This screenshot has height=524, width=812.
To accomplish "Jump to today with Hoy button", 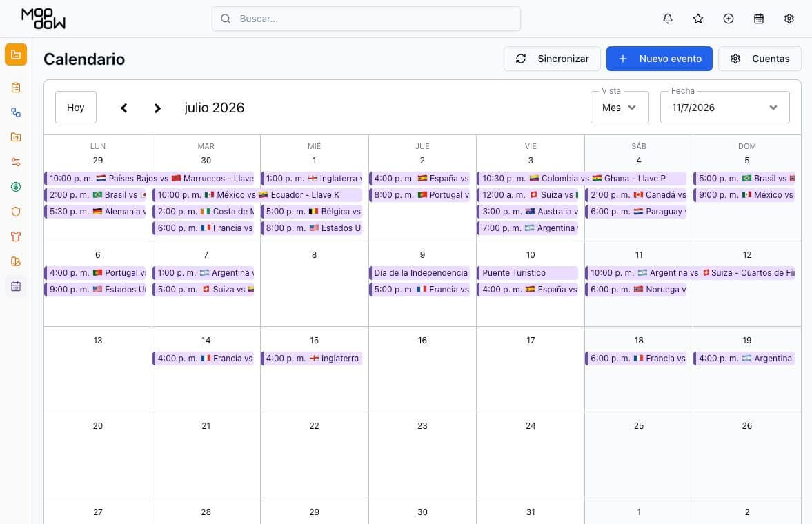I will (x=76, y=107).
